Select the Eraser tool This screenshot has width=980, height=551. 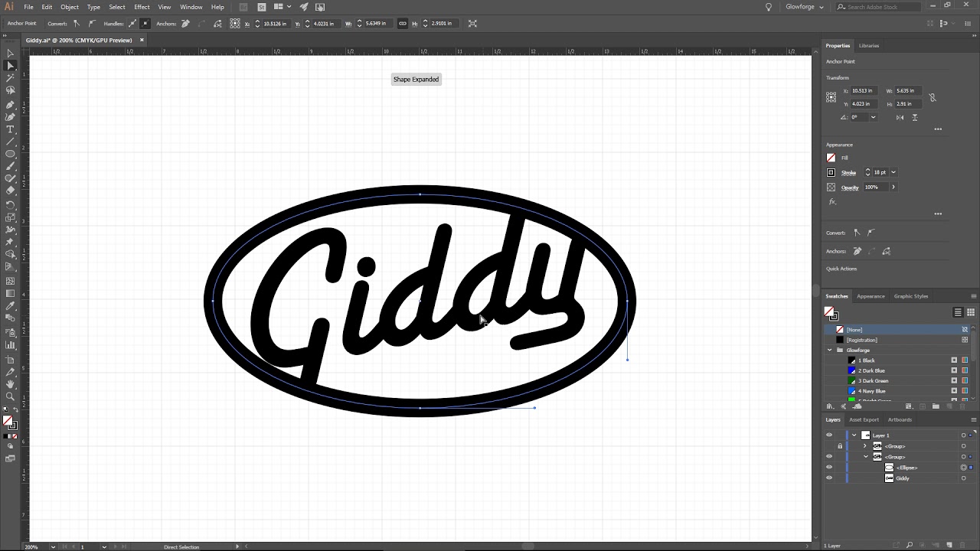pyautogui.click(x=10, y=191)
